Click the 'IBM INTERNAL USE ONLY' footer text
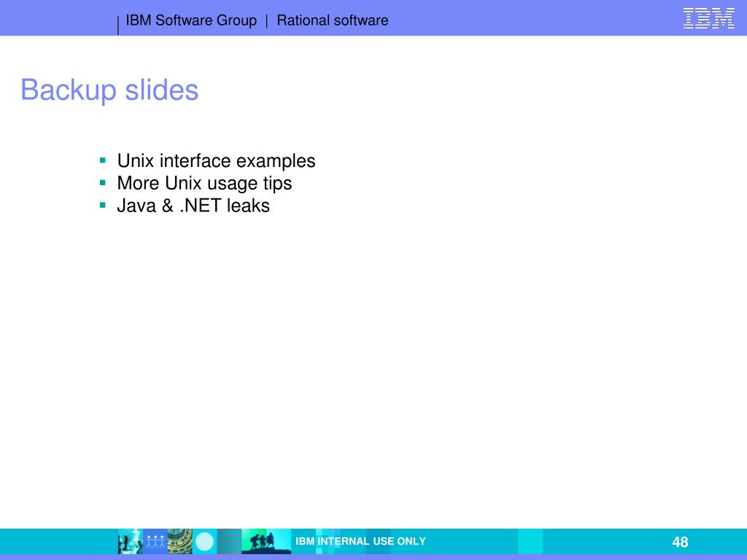This screenshot has width=747, height=560. coord(360,542)
